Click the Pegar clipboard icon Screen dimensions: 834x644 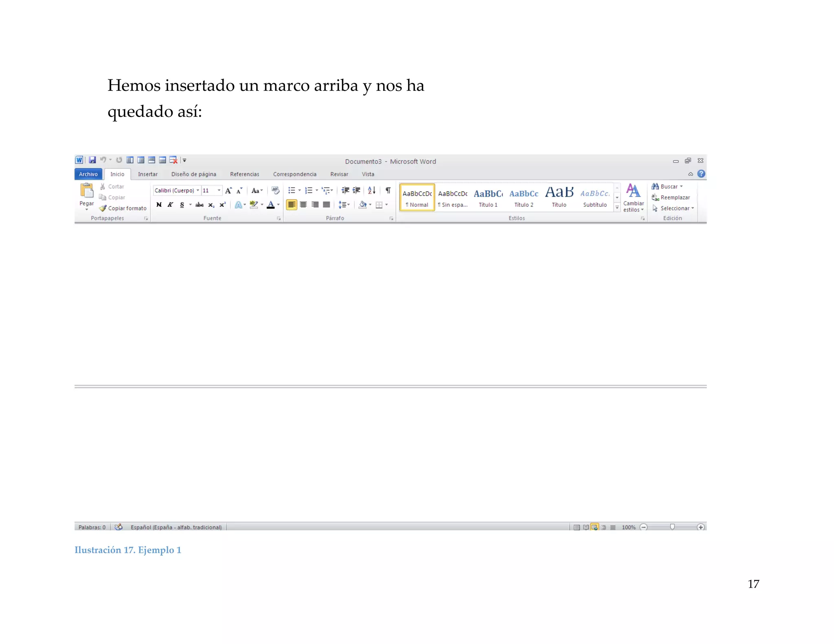pyautogui.click(x=86, y=191)
